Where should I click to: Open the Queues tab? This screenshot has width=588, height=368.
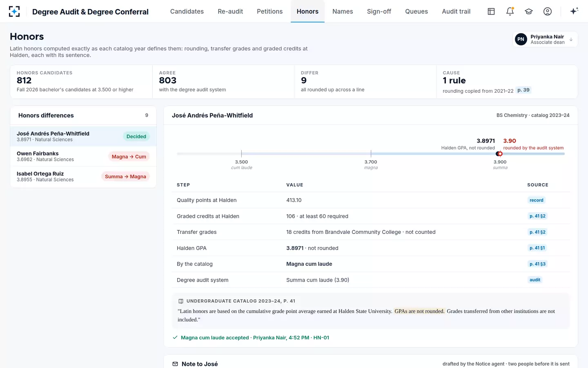coord(416,11)
